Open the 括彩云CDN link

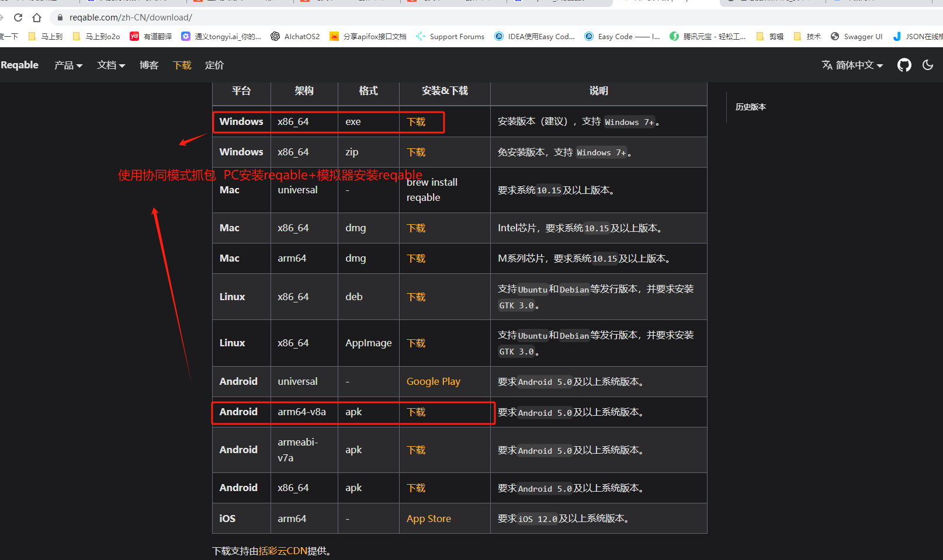pyautogui.click(x=283, y=551)
